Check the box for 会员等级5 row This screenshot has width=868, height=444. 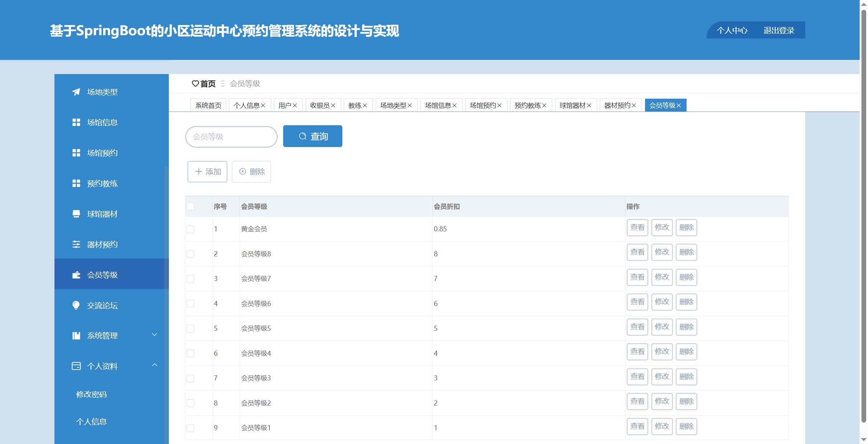(190, 329)
